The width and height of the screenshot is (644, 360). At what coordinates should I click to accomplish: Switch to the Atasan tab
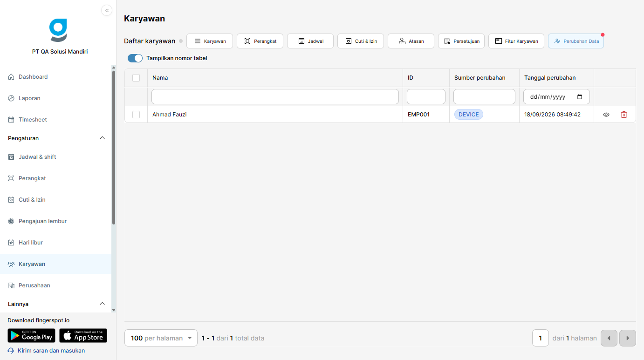[411, 41]
